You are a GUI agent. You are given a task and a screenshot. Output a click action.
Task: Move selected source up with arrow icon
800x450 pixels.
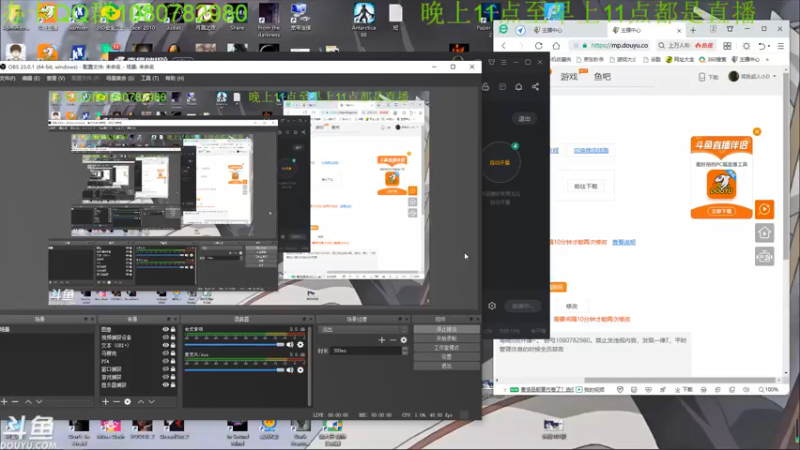coord(141,402)
